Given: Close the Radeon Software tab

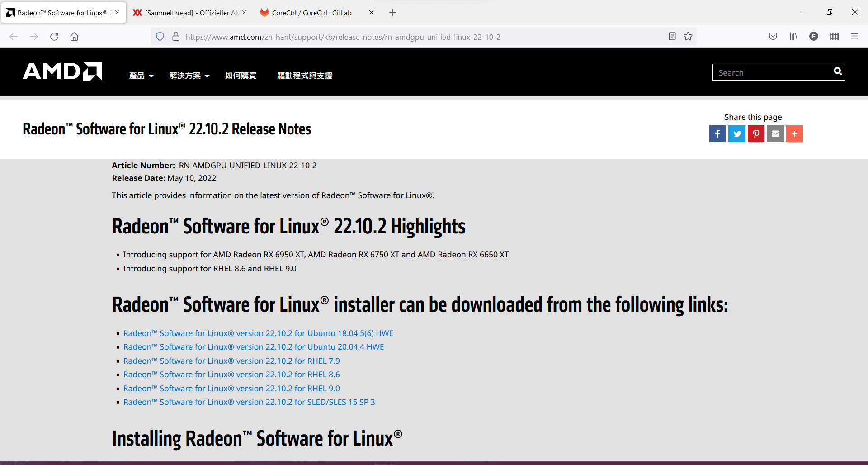Looking at the screenshot, I should click(x=117, y=13).
